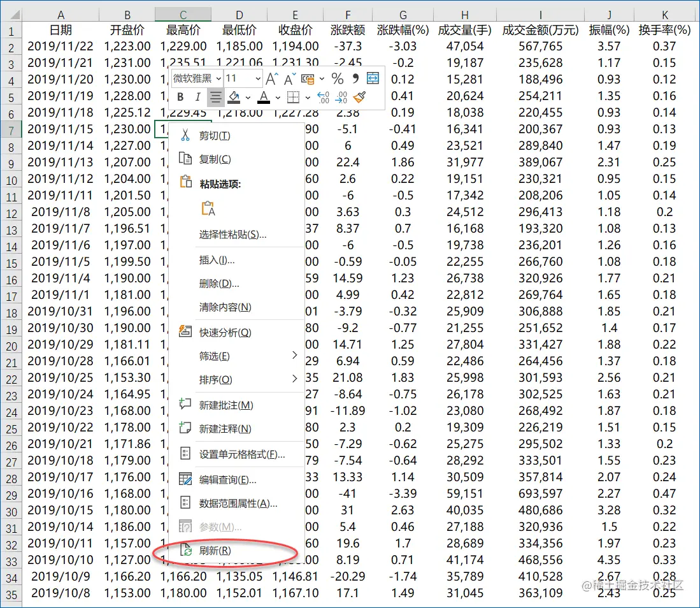Toggle Italic formatting
700x608 pixels.
(197, 97)
